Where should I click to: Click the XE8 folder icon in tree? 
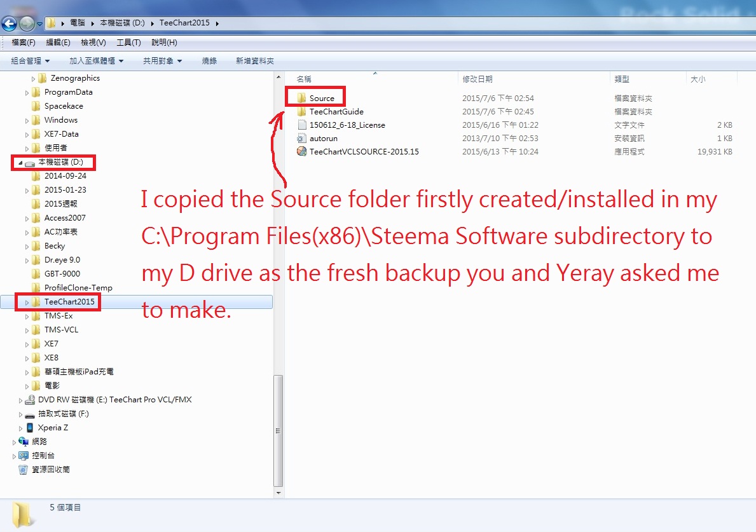(36, 358)
